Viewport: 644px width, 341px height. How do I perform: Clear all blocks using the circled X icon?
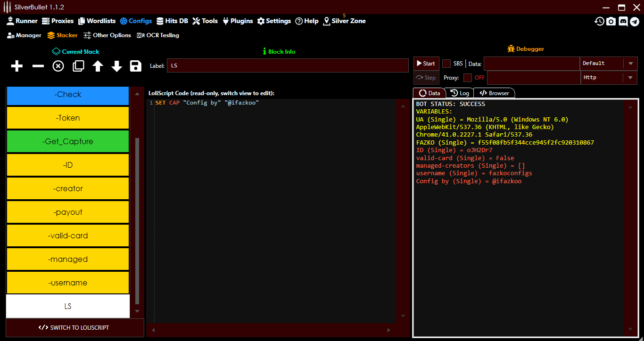(58, 66)
